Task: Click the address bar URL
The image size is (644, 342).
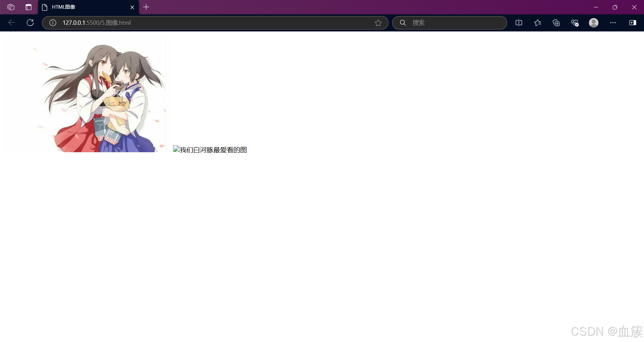Action: [97, 23]
